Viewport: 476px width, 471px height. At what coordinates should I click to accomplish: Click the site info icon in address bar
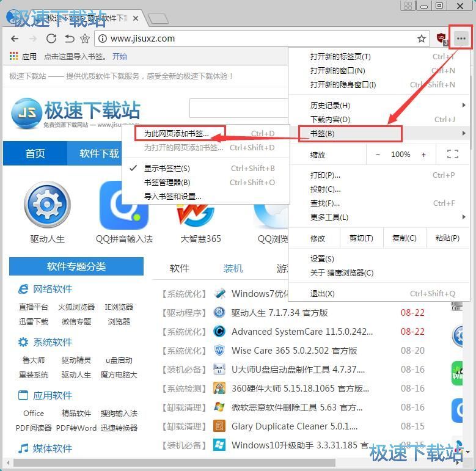[103, 38]
